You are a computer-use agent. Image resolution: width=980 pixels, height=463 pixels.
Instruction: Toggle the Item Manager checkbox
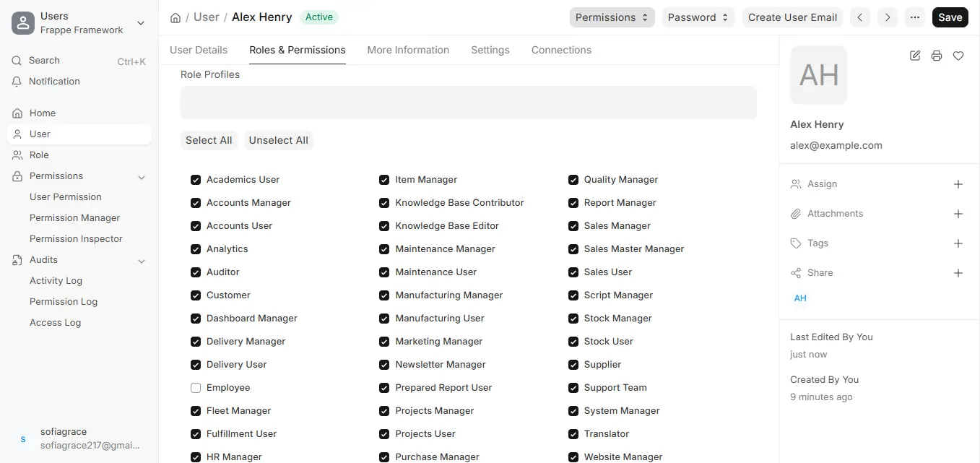[384, 180]
